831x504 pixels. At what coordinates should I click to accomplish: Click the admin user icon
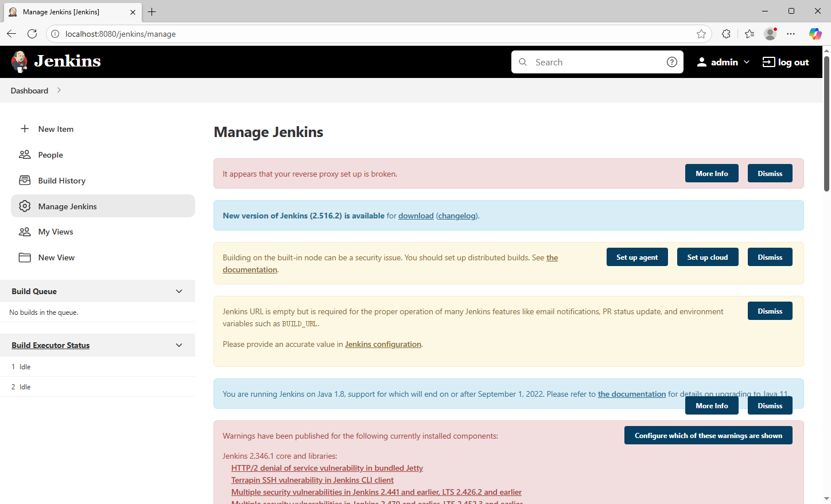coord(701,62)
